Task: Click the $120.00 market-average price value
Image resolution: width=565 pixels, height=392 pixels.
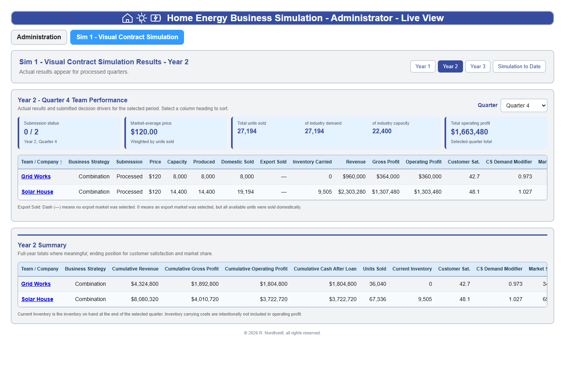Action: [x=144, y=132]
